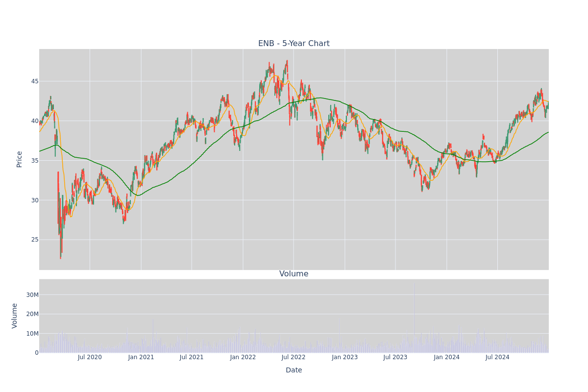This screenshot has width=588, height=392.
Task: Click the 'Jan 2021' date tick label
Action: (141, 357)
